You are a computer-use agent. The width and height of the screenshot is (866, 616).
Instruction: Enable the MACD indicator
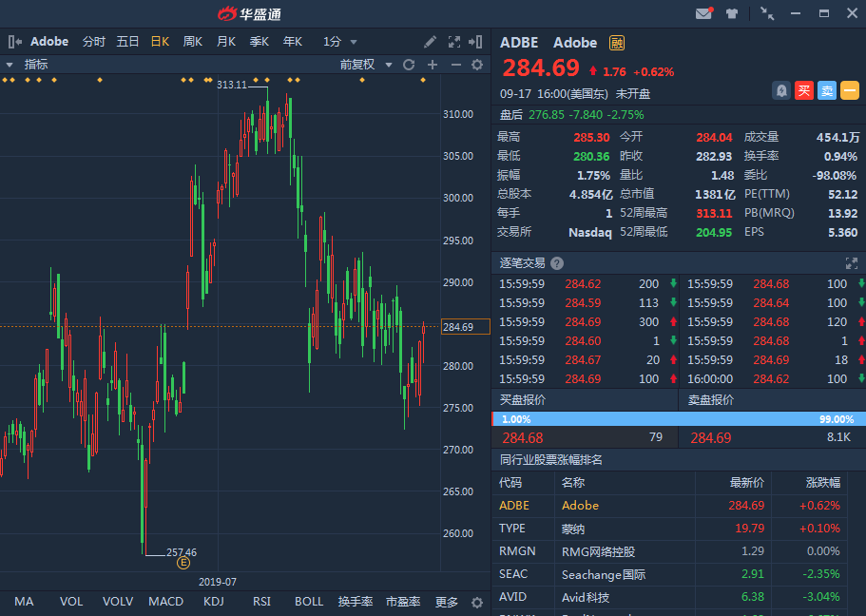coord(165,602)
